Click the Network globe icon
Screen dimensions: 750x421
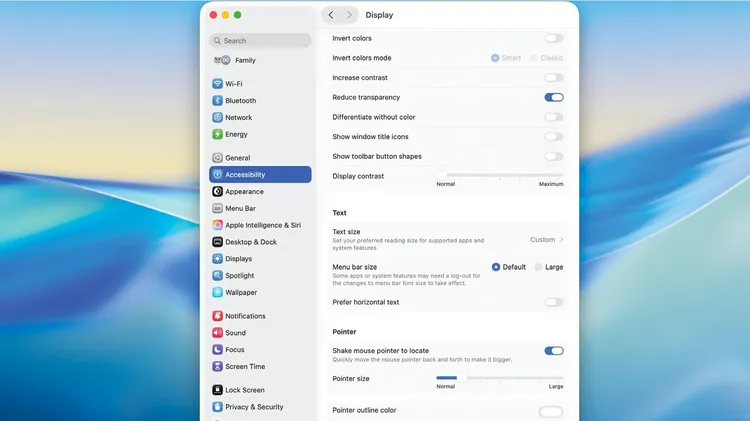[217, 118]
